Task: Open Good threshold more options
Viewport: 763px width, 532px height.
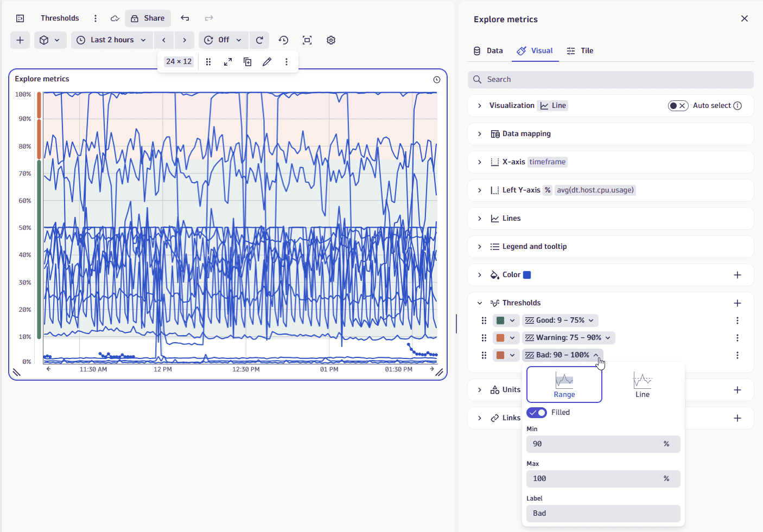Action: (737, 321)
